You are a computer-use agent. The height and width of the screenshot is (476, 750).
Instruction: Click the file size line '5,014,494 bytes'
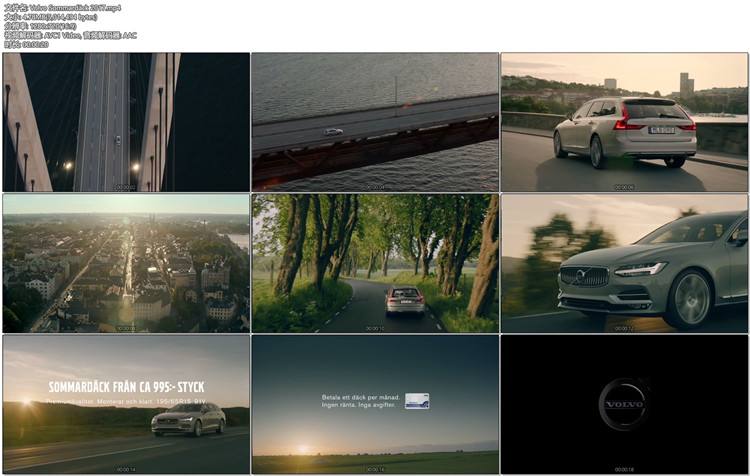pos(50,17)
